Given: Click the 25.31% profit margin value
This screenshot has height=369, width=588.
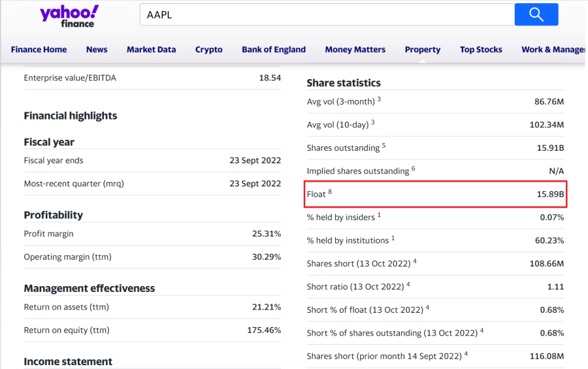Looking at the screenshot, I should [x=267, y=234].
